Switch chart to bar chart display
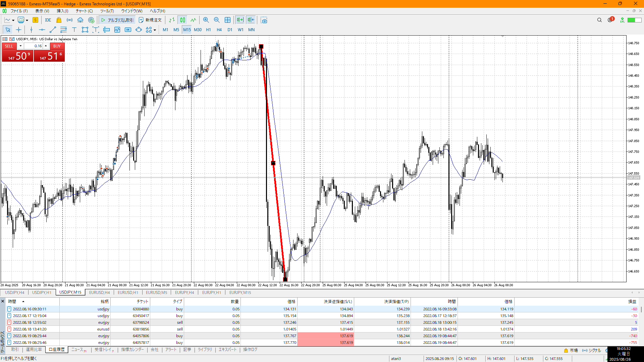The image size is (644, 362). [x=172, y=20]
